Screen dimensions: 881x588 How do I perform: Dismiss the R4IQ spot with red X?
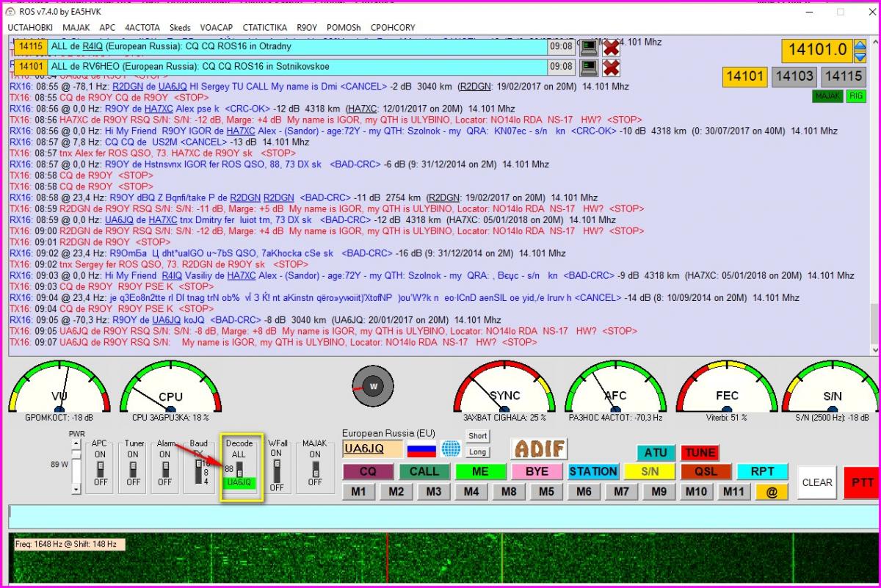(611, 48)
